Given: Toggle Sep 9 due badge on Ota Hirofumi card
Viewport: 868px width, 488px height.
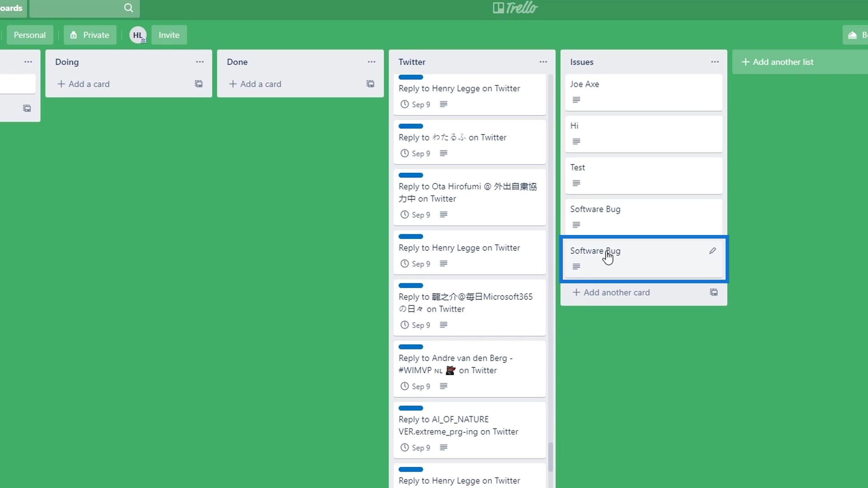Looking at the screenshot, I should coord(415,215).
